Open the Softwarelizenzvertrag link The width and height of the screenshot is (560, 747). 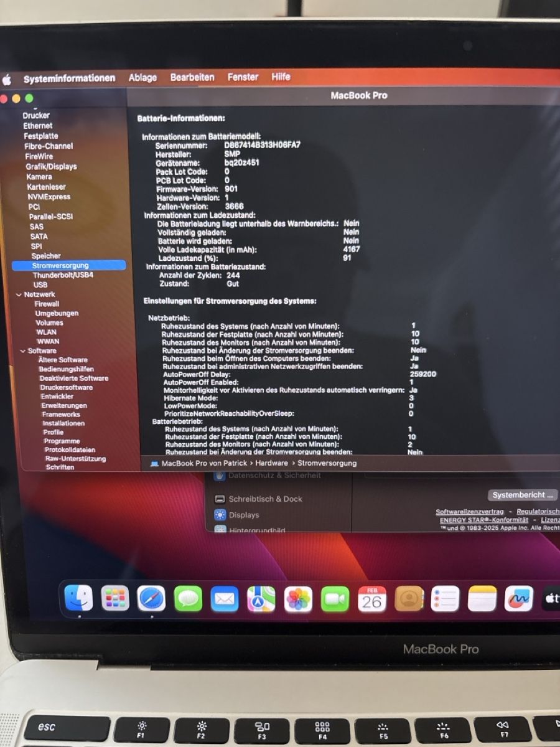point(470,512)
